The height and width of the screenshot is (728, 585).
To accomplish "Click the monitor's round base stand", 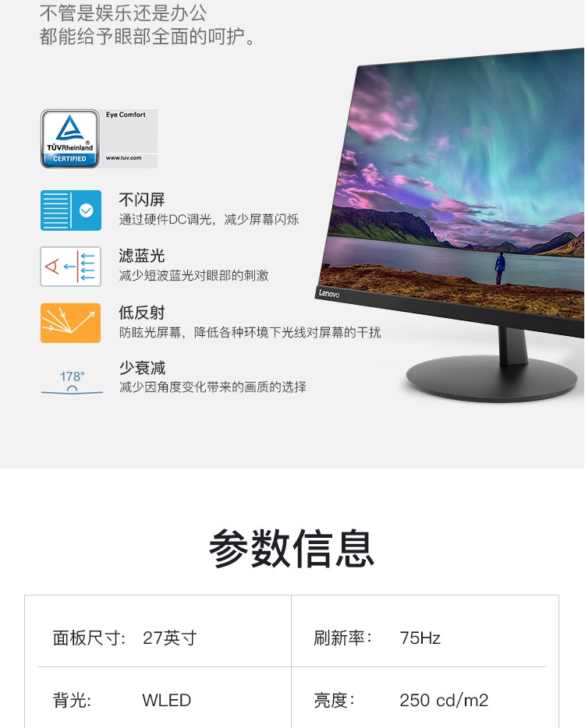I will coord(491,377).
